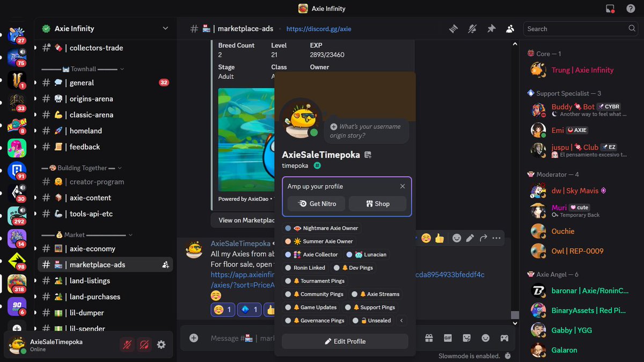This screenshot has height=362, width=644.
Task: Click the Unsealed role chip
Action: click(x=372, y=321)
